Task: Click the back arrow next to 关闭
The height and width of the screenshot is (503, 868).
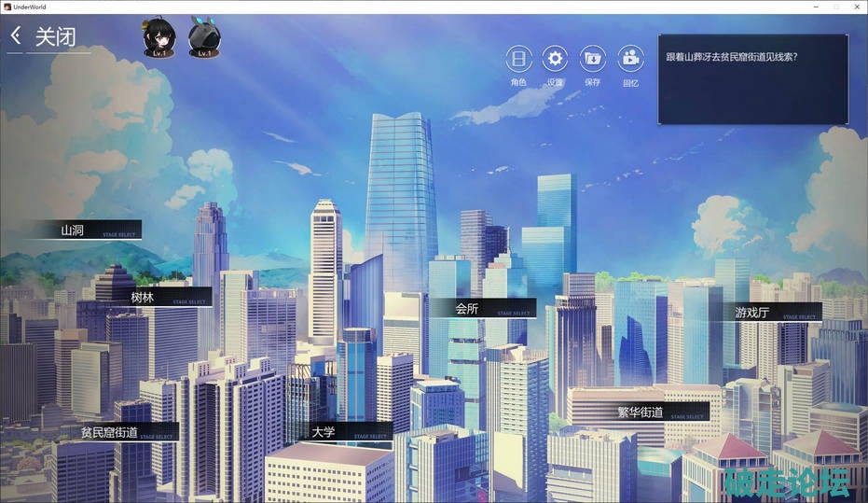Action: pyautogui.click(x=15, y=36)
